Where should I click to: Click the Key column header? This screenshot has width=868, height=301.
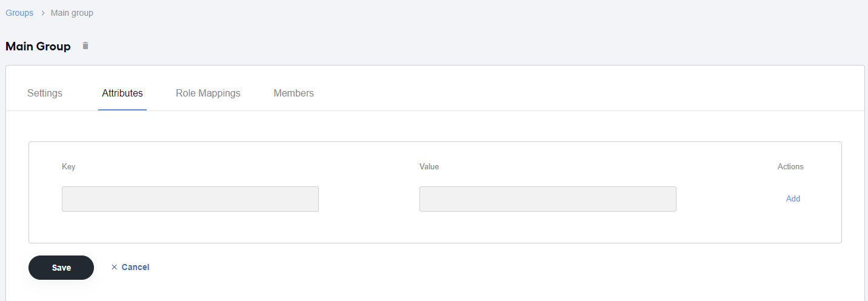click(68, 167)
